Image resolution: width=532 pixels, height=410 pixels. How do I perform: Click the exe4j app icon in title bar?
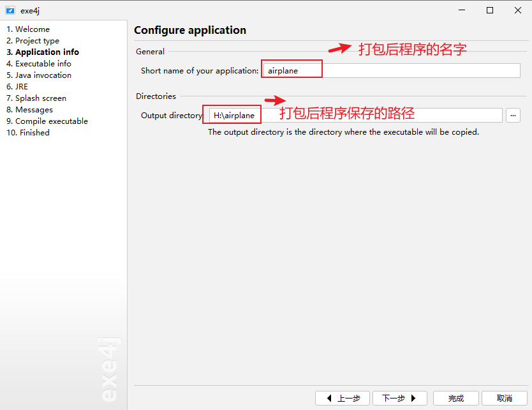(10, 10)
